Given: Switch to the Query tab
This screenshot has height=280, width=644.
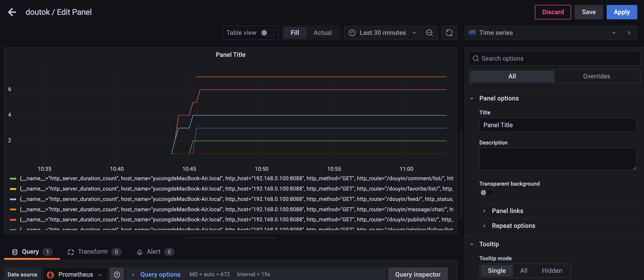Looking at the screenshot, I should pyautogui.click(x=32, y=252).
